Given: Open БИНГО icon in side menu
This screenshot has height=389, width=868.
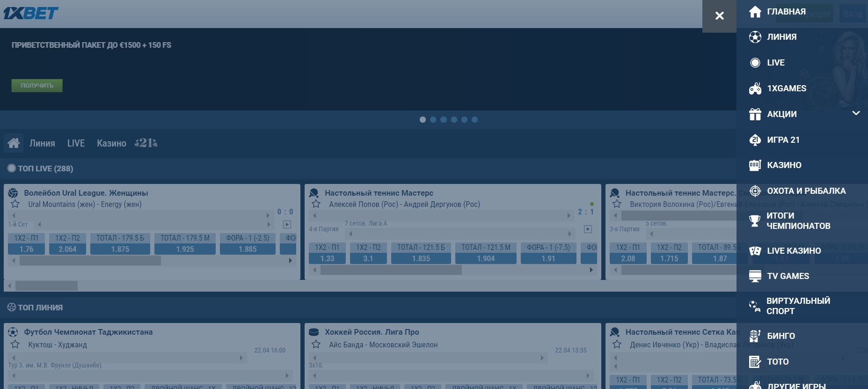Looking at the screenshot, I should click(755, 336).
